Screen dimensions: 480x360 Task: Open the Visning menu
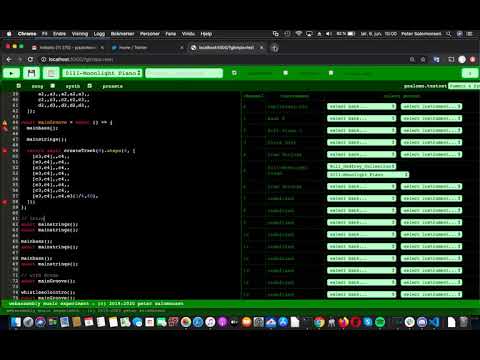coord(80,34)
